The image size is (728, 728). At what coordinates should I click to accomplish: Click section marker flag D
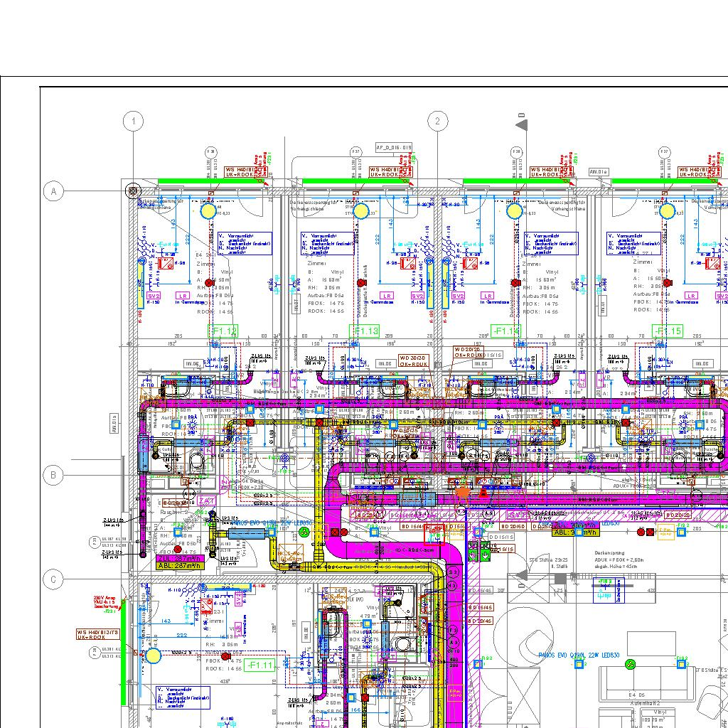[523, 123]
